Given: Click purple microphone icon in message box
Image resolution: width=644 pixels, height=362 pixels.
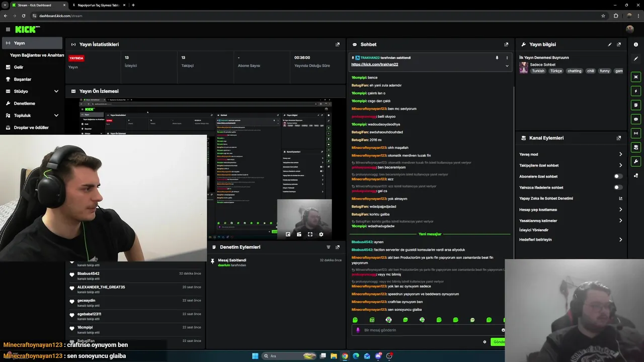Looking at the screenshot, I should point(358,330).
